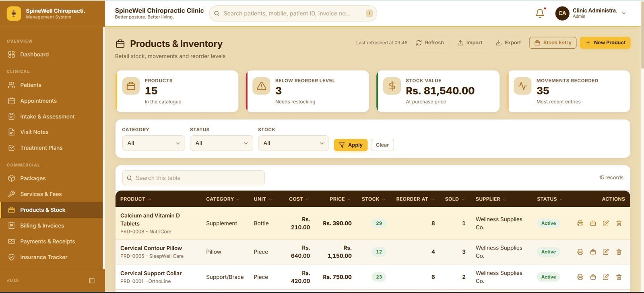Click print icon for Calcium and Vitamin D Tablets
Viewport: 644px width, 293px height.
580,223
